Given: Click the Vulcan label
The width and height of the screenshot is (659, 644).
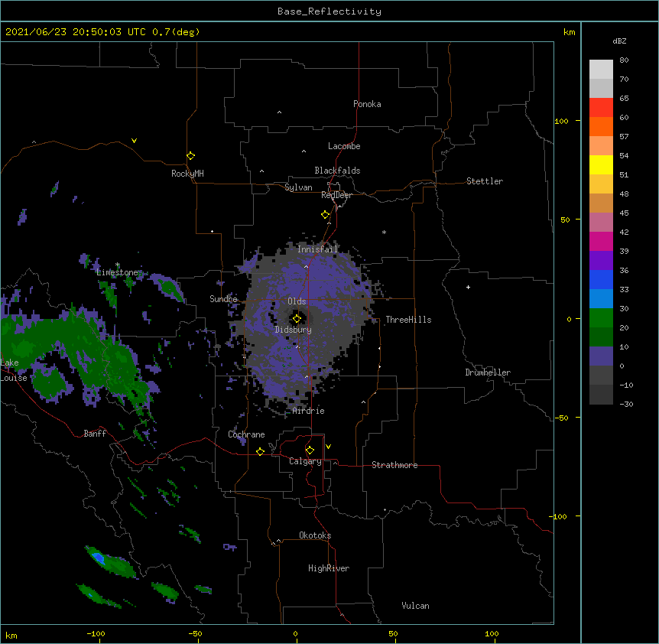Looking at the screenshot, I should point(415,606).
